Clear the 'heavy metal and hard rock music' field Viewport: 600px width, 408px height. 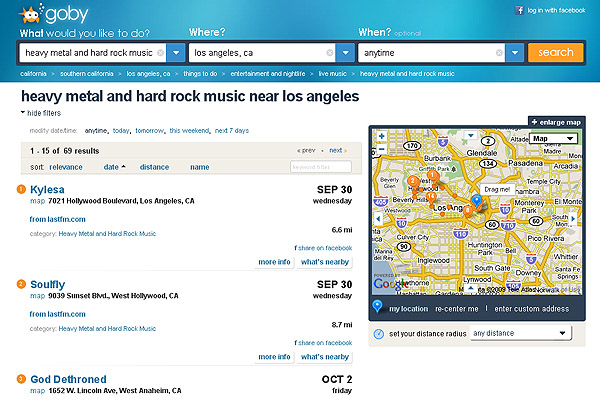click(161, 53)
